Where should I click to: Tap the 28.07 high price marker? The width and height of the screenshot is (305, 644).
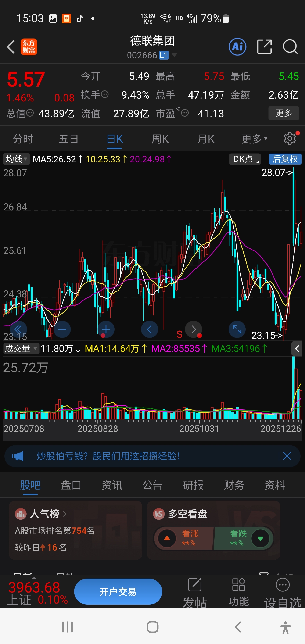[x=277, y=172]
